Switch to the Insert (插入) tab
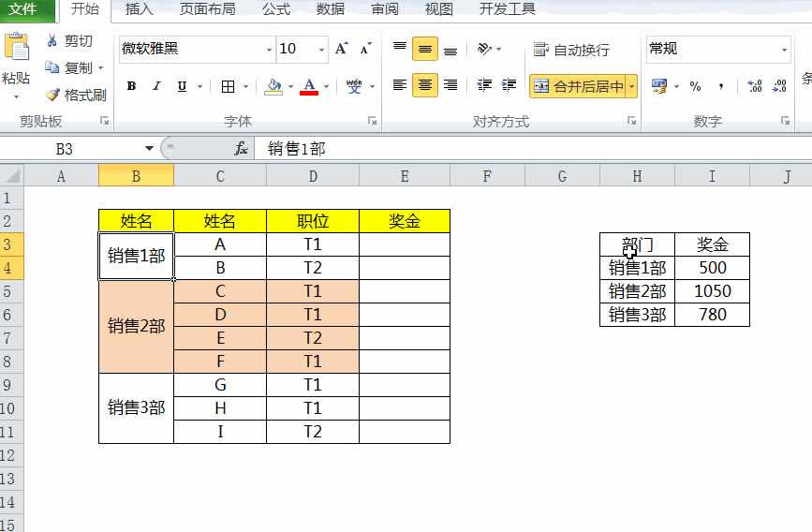The image size is (812, 532). pos(140,9)
